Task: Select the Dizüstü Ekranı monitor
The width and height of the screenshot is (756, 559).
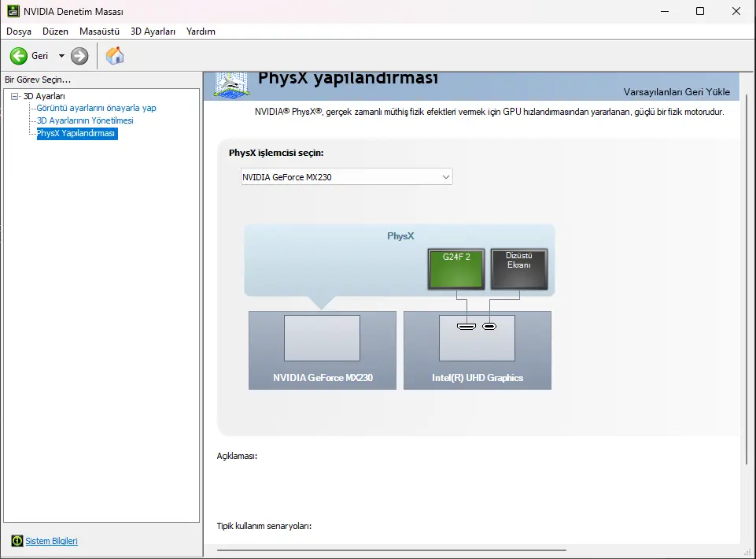Action: click(x=518, y=269)
